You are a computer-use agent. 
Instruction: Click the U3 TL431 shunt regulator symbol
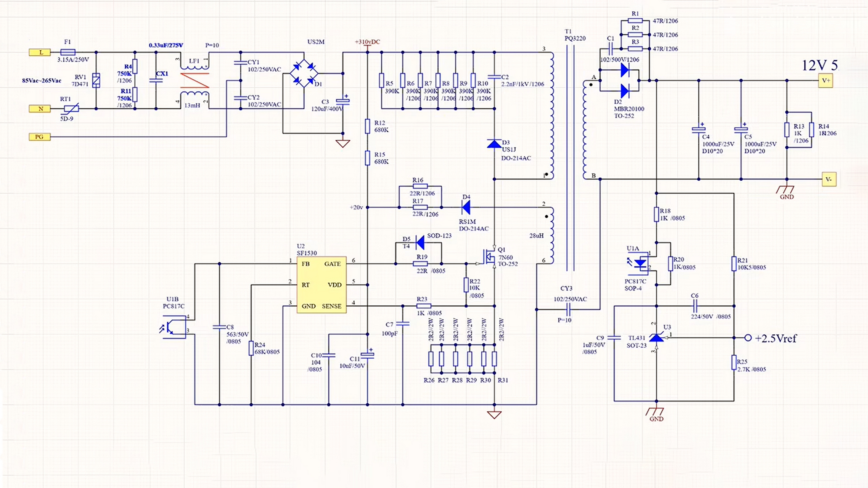point(657,337)
